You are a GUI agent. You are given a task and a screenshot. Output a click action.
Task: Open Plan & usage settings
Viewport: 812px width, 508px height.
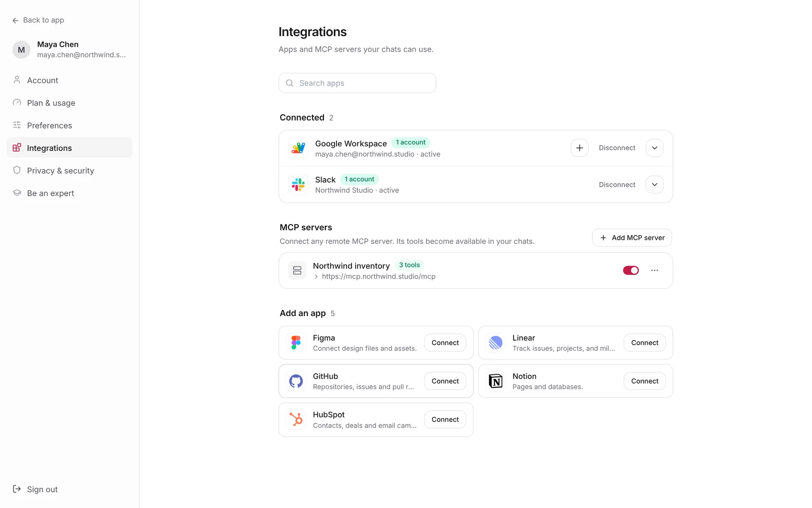[69, 103]
